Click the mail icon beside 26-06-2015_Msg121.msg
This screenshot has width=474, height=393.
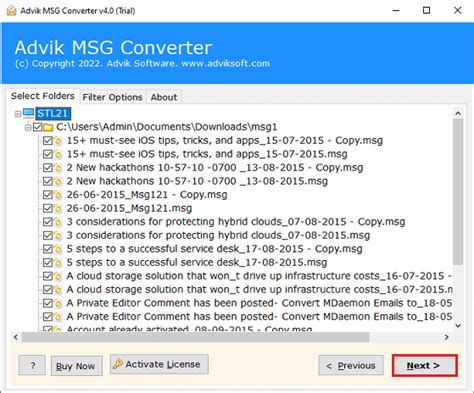click(58, 209)
